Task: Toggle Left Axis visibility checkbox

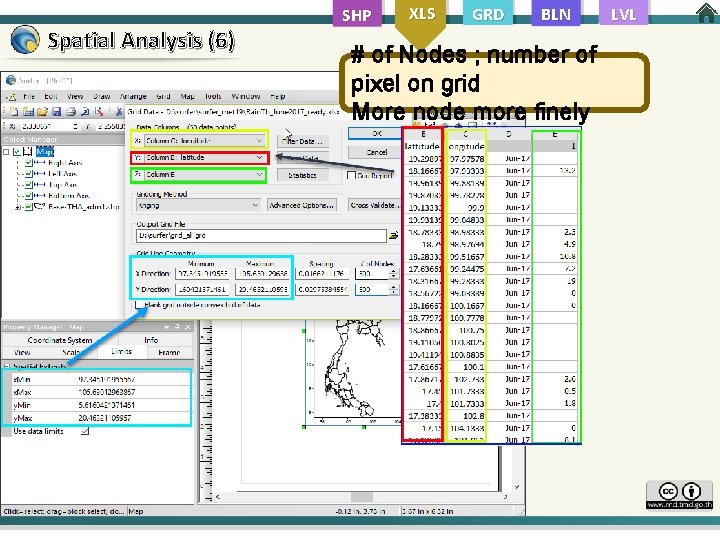Action: (x=28, y=174)
